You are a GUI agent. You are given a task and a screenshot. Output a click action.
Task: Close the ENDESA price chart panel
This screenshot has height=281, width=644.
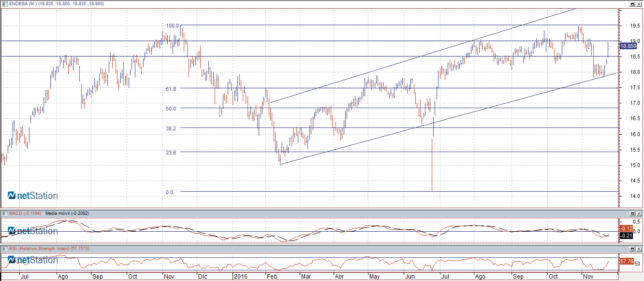[x=639, y=4]
